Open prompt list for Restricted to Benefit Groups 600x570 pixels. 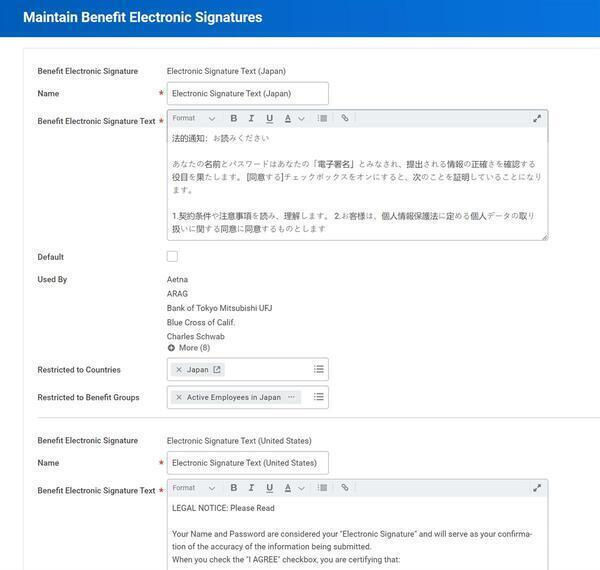point(319,397)
